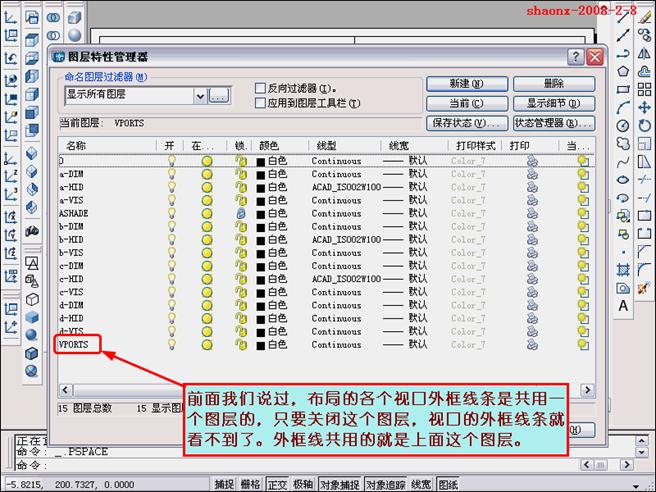656x492 pixels.
Task: Select the Move modify tool
Action: click(644, 107)
